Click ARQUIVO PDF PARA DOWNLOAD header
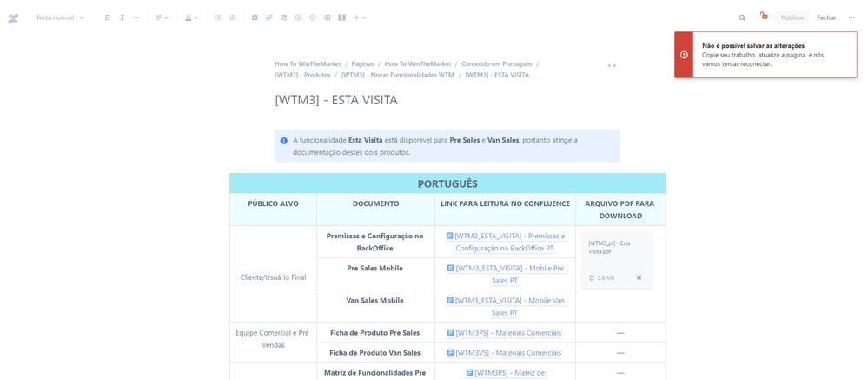This screenshot has height=380, width=868. coord(620,210)
